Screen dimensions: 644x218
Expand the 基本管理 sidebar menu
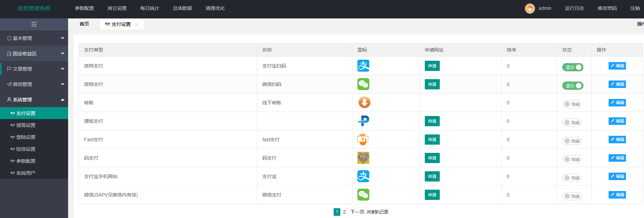click(34, 38)
